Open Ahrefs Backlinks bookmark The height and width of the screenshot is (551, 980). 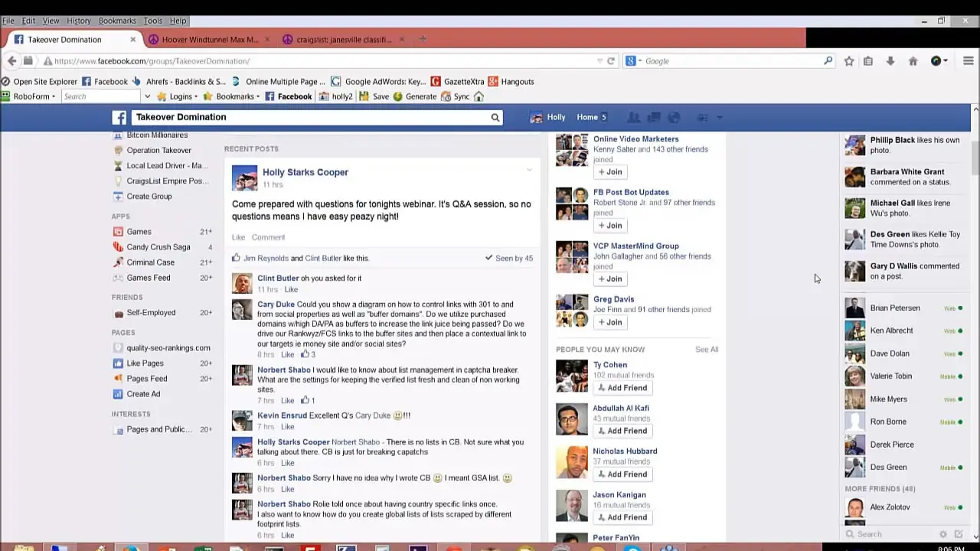pos(179,81)
